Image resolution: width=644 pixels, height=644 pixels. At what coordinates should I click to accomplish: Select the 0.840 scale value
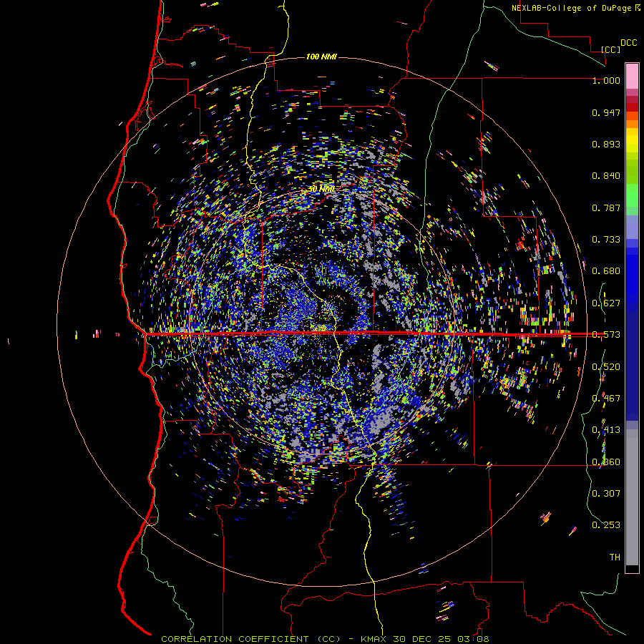pyautogui.click(x=606, y=176)
